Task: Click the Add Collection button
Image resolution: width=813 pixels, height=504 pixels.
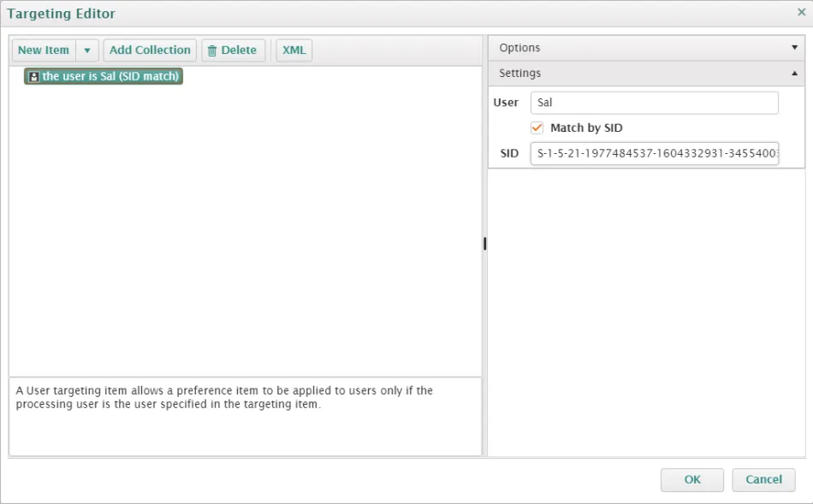Action: point(150,50)
